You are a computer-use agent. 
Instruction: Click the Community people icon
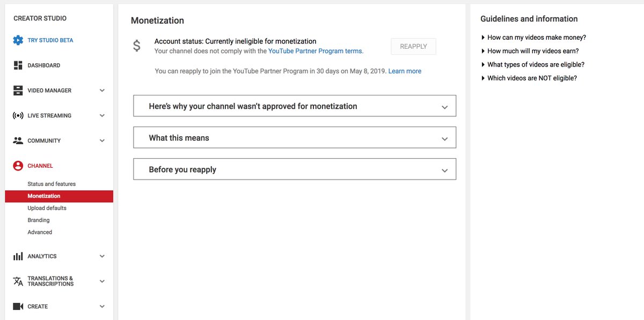point(18,141)
